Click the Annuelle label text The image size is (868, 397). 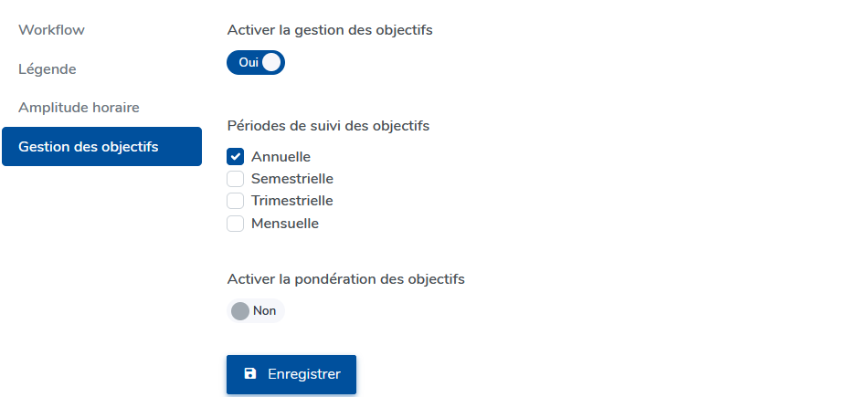coord(281,157)
